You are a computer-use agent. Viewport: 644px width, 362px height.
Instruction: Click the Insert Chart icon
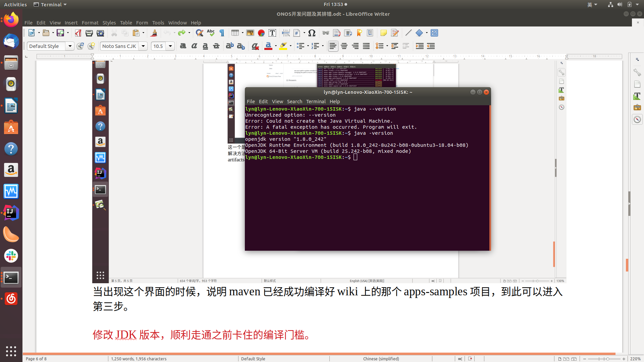(261, 33)
